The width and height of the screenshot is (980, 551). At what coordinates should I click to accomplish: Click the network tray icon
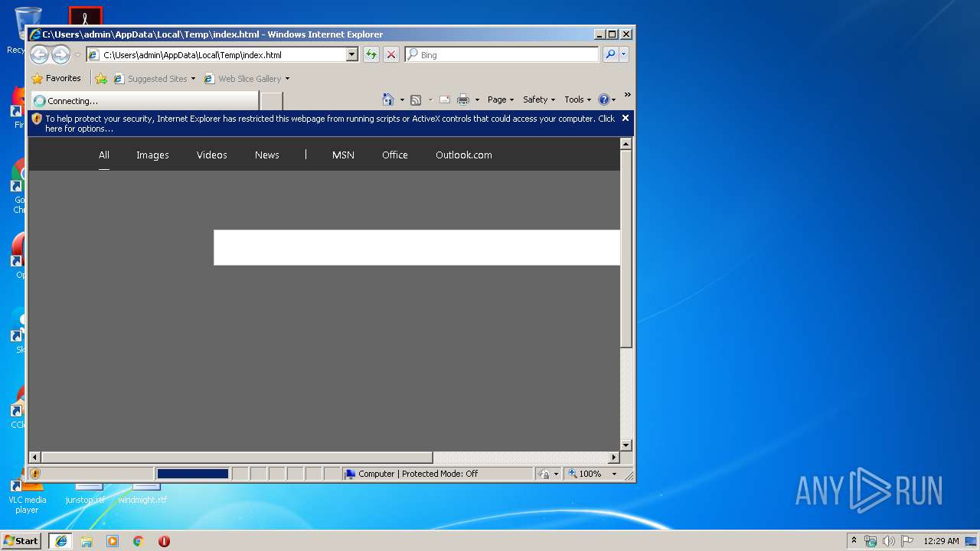point(871,541)
